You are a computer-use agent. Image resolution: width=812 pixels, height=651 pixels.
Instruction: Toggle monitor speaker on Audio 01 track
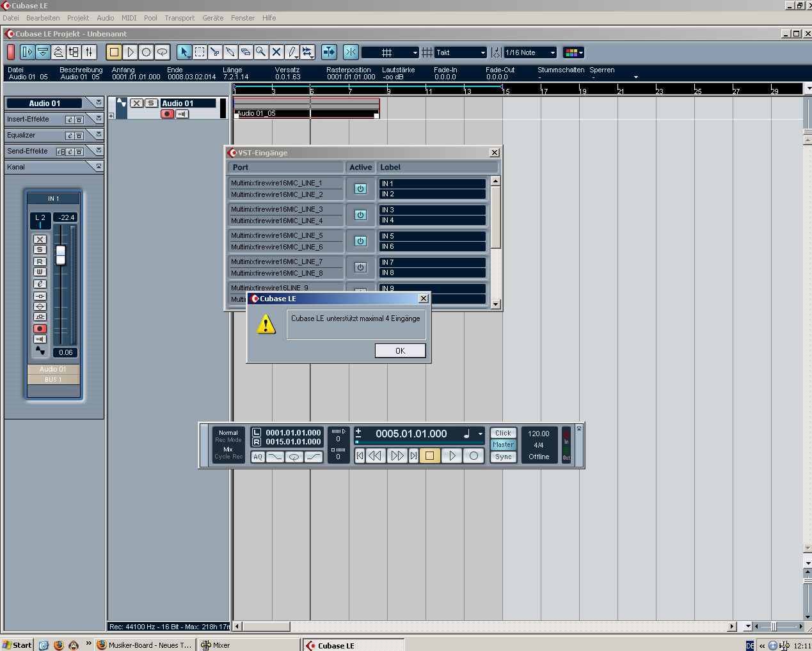(x=182, y=114)
